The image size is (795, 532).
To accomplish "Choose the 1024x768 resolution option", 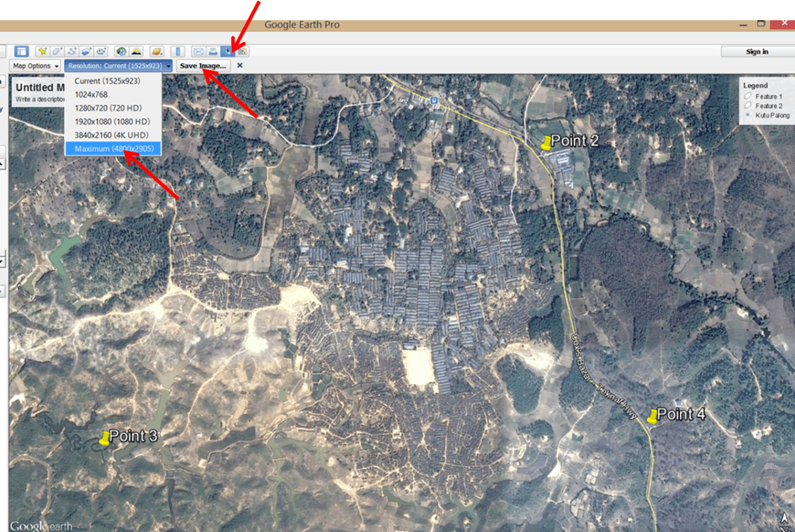I will (x=113, y=94).
